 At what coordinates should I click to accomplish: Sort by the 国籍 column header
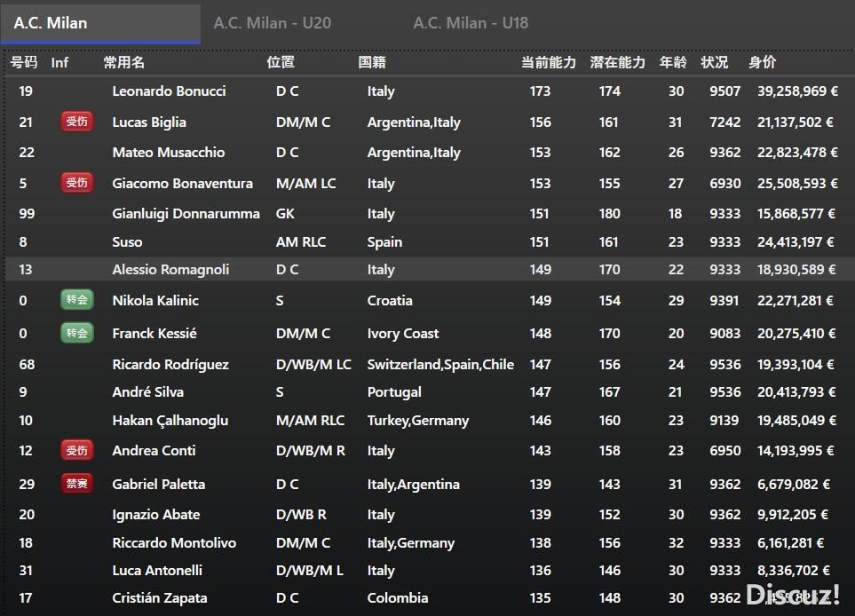click(x=372, y=62)
